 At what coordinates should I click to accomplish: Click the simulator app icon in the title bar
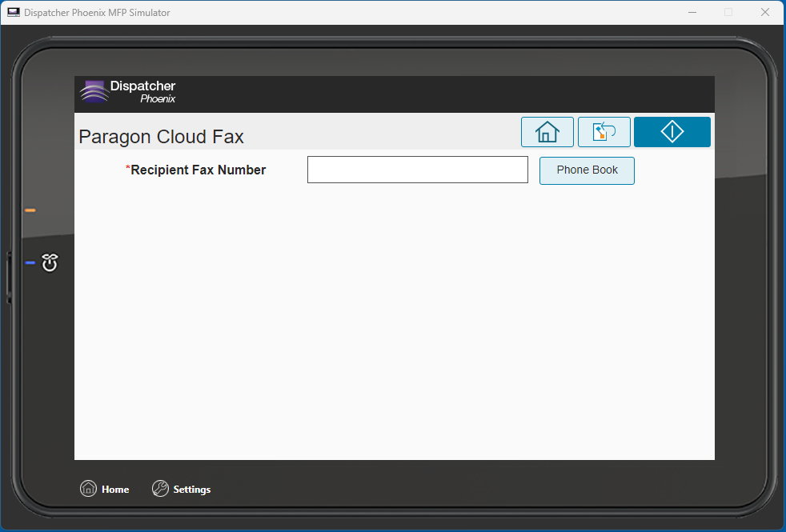pos(14,13)
